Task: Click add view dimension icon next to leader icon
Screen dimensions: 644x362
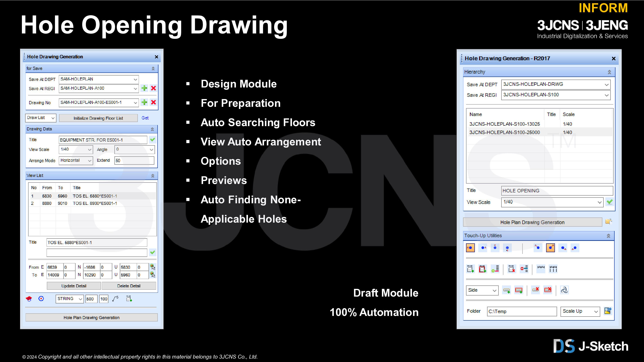Action: point(129,299)
